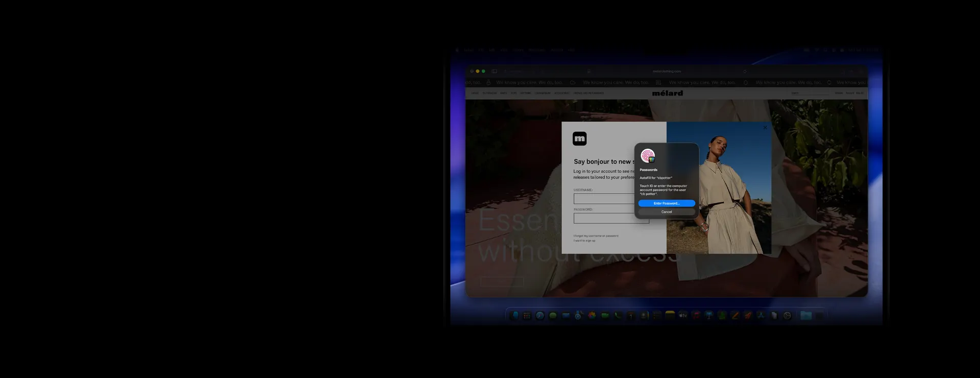
Task: Close the login popup with the X
Action: click(765, 128)
